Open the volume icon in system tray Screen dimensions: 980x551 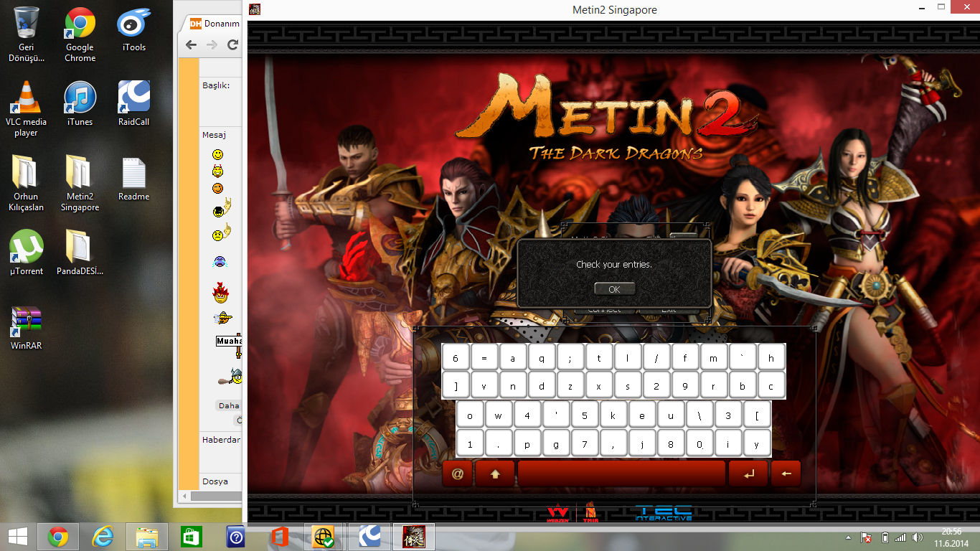coord(917,537)
